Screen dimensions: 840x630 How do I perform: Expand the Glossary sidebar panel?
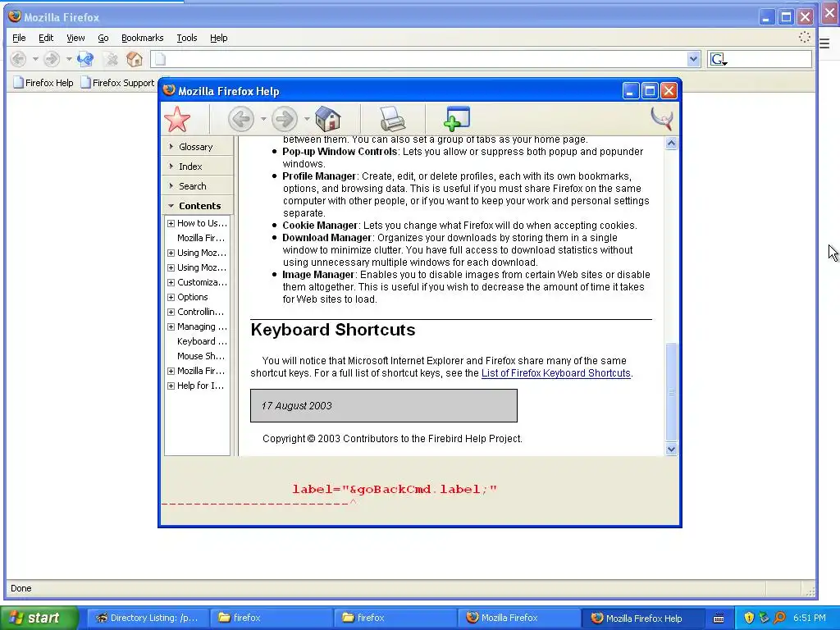click(x=199, y=147)
